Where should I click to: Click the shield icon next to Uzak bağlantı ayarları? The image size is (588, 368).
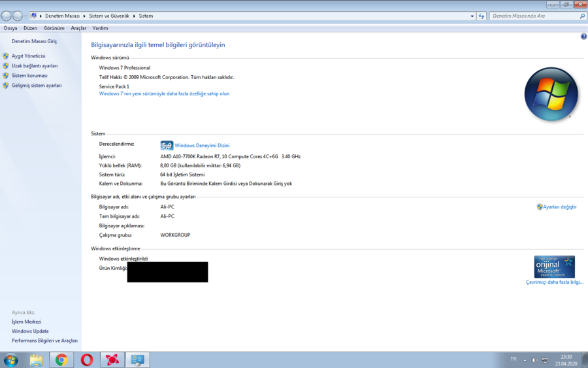[6, 65]
